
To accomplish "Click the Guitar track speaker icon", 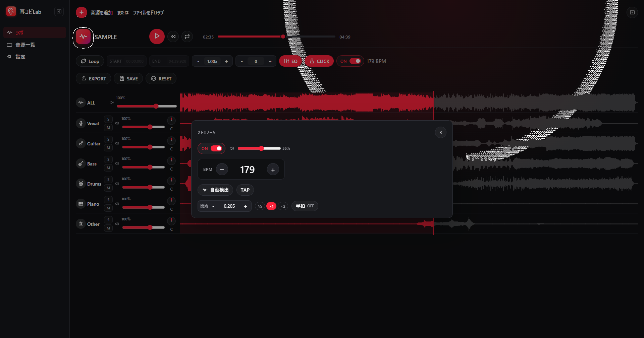I will pos(117,143).
